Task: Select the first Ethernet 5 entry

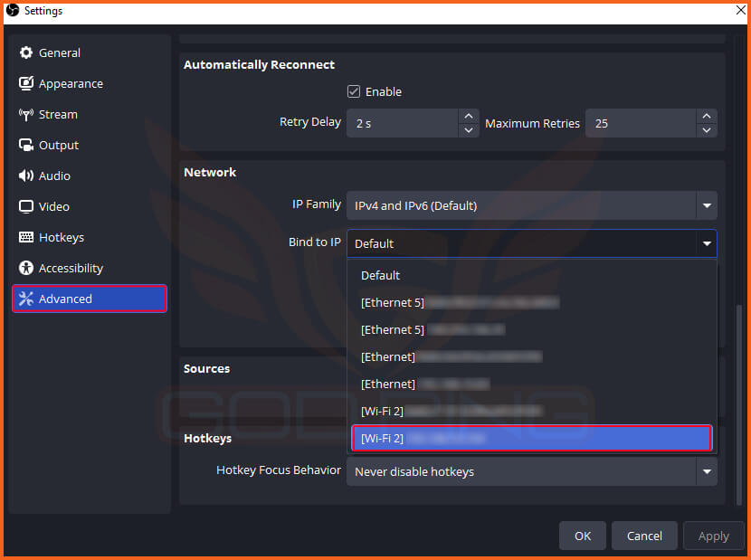Action: (x=460, y=303)
